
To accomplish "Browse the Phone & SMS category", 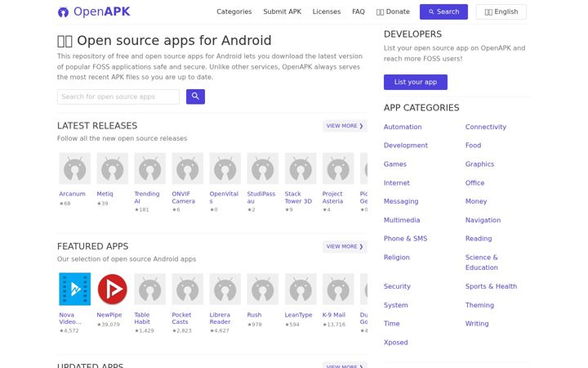I will click(x=405, y=239).
